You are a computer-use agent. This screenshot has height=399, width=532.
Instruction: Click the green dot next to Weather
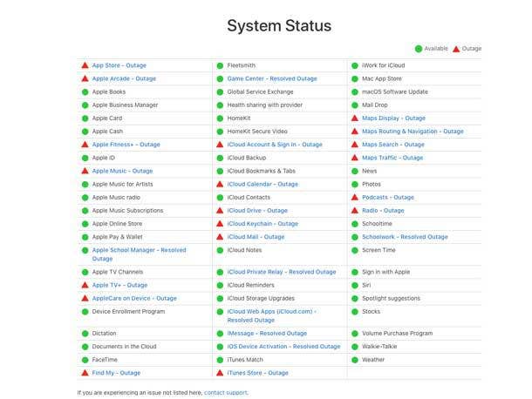click(x=354, y=359)
